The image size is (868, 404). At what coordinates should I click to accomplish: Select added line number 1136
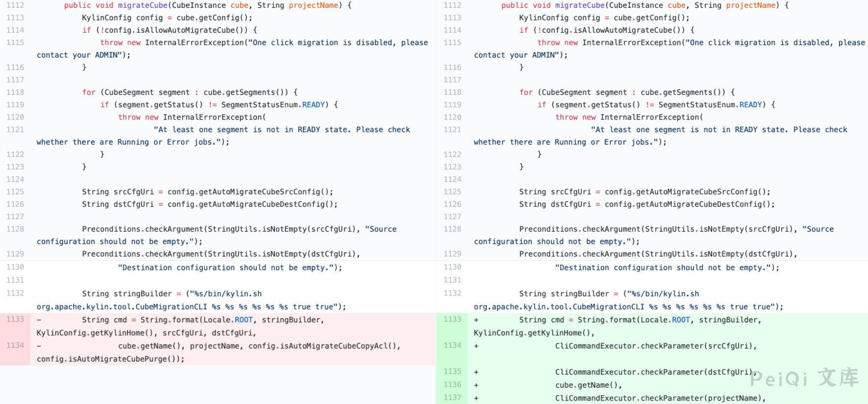452,385
